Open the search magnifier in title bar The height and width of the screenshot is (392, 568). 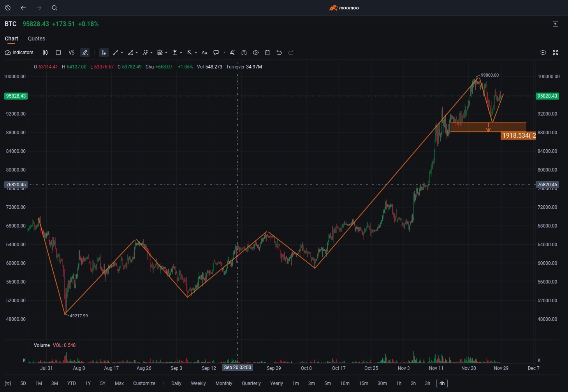[55, 8]
